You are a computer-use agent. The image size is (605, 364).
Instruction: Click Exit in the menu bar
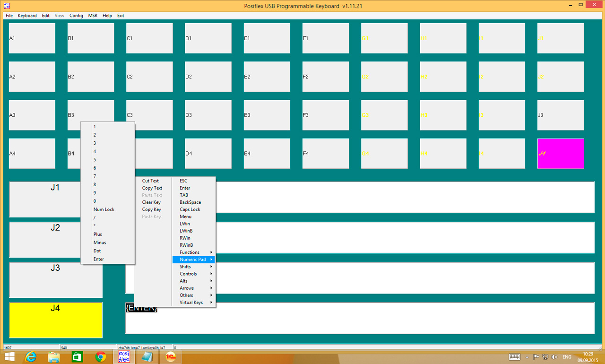(x=121, y=16)
